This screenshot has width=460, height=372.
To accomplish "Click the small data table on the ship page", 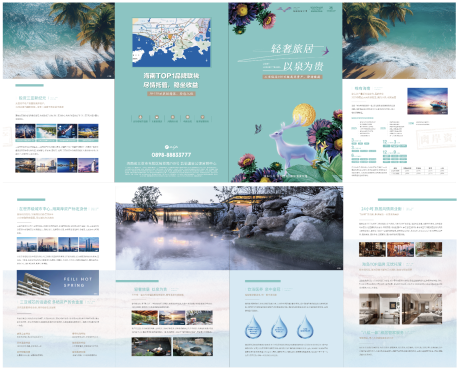I will (419, 171).
